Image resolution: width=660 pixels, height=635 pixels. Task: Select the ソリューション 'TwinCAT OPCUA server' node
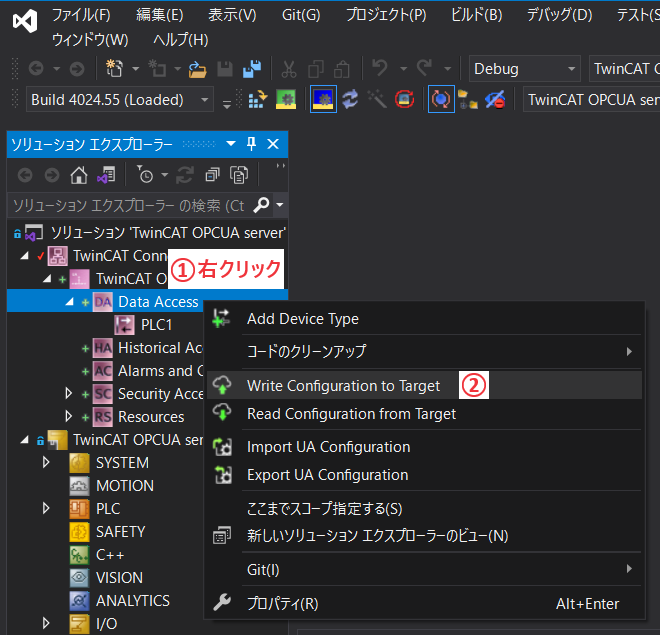coord(168,233)
